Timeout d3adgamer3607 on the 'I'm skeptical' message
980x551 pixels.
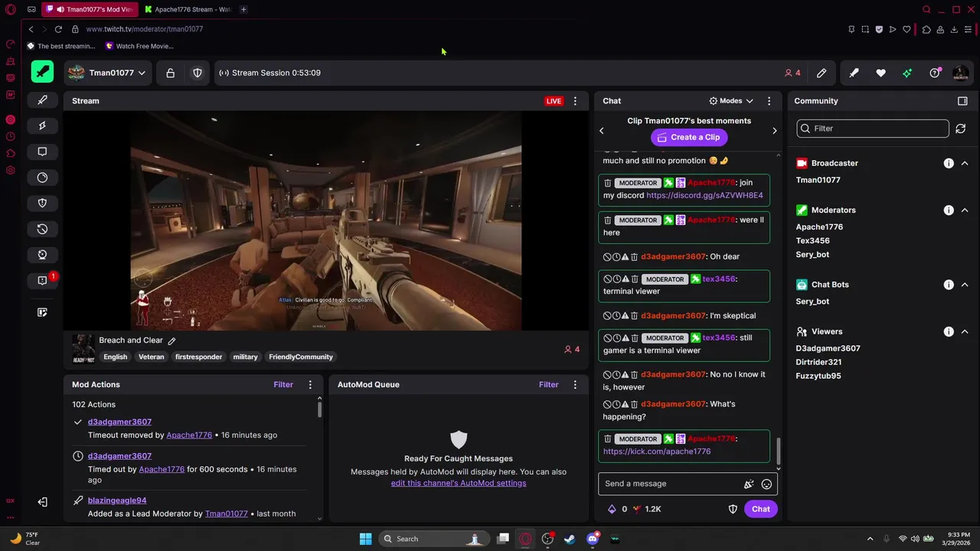pyautogui.click(x=616, y=316)
